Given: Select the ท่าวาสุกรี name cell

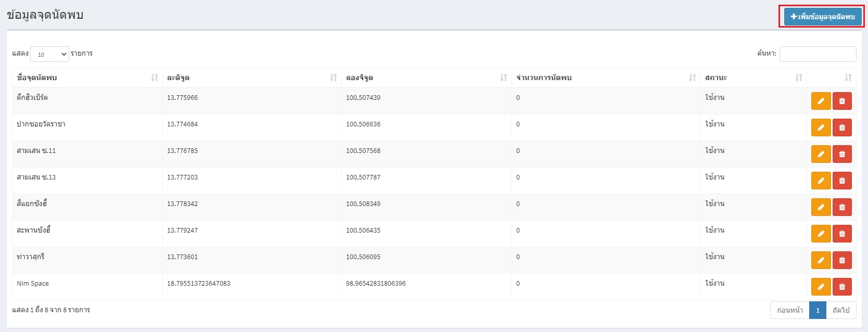Looking at the screenshot, I should 87,260.
